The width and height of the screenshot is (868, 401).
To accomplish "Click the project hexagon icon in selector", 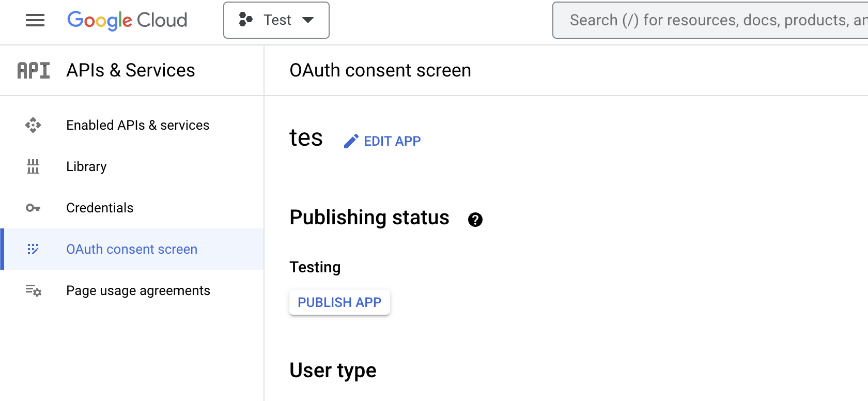I will click(x=245, y=20).
